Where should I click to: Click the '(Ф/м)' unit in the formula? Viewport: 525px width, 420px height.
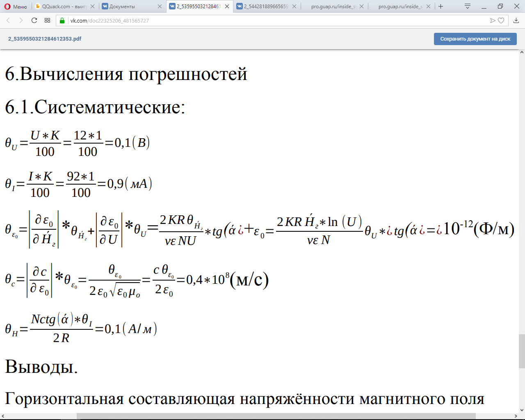tap(494, 229)
